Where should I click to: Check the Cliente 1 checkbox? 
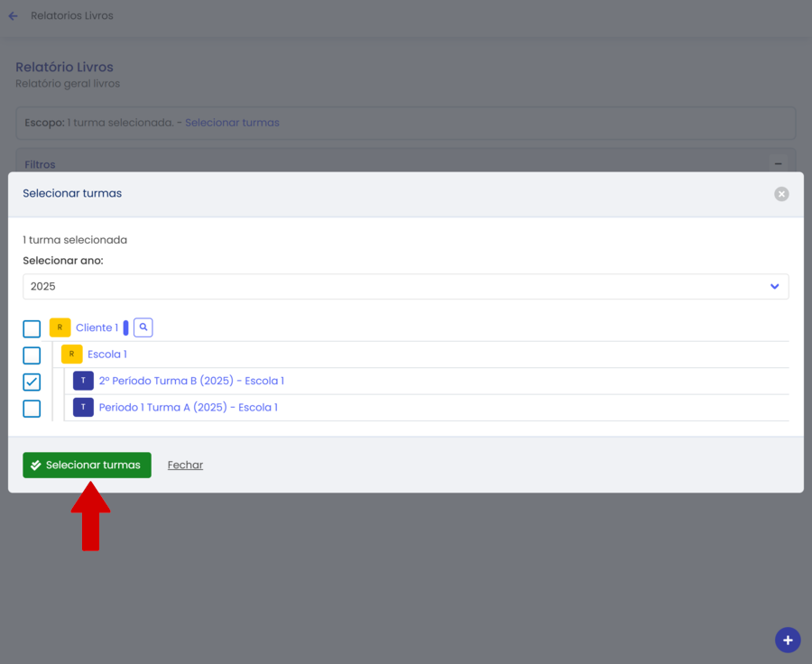point(32,328)
